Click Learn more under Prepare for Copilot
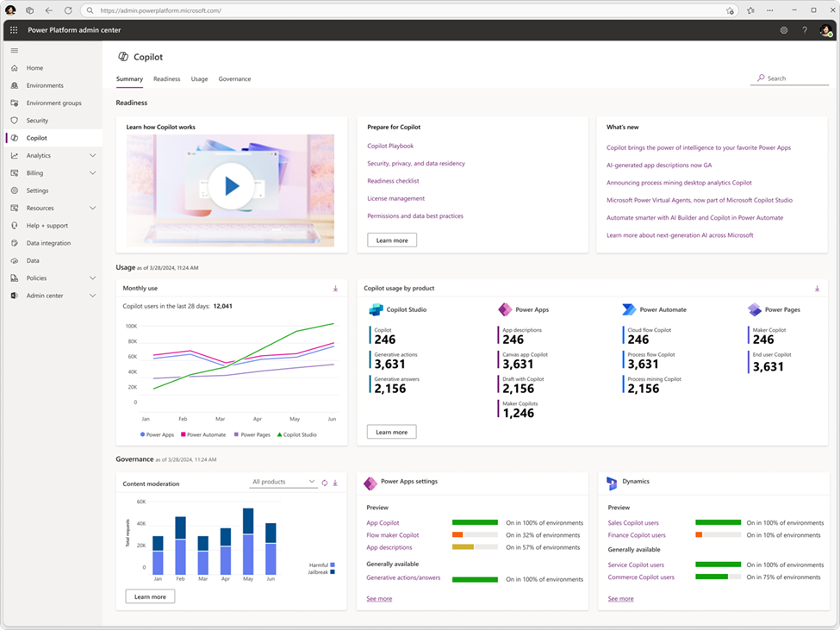This screenshot has height=630, width=840. (392, 240)
